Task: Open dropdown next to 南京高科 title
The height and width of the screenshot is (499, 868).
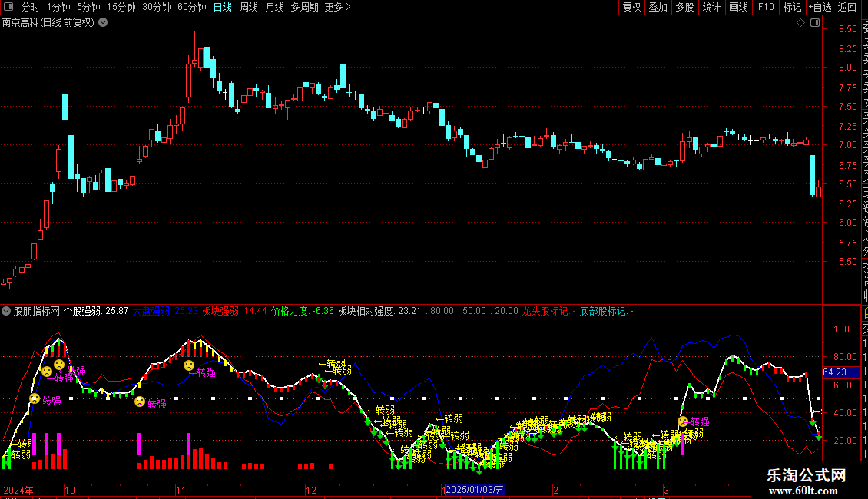Action: click(103, 23)
